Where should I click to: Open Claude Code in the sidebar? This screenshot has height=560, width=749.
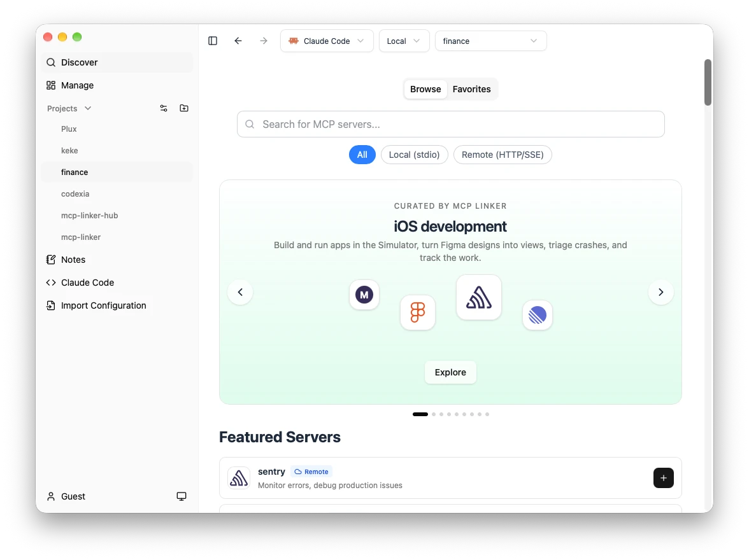pos(117,283)
